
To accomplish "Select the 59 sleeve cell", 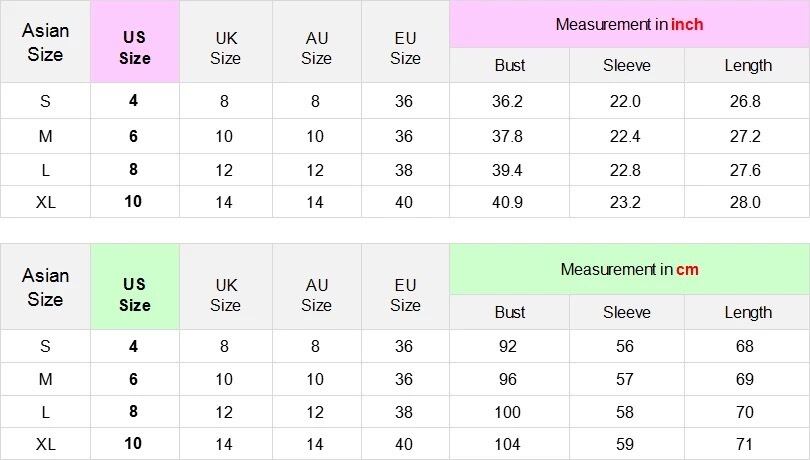I will [626, 443].
